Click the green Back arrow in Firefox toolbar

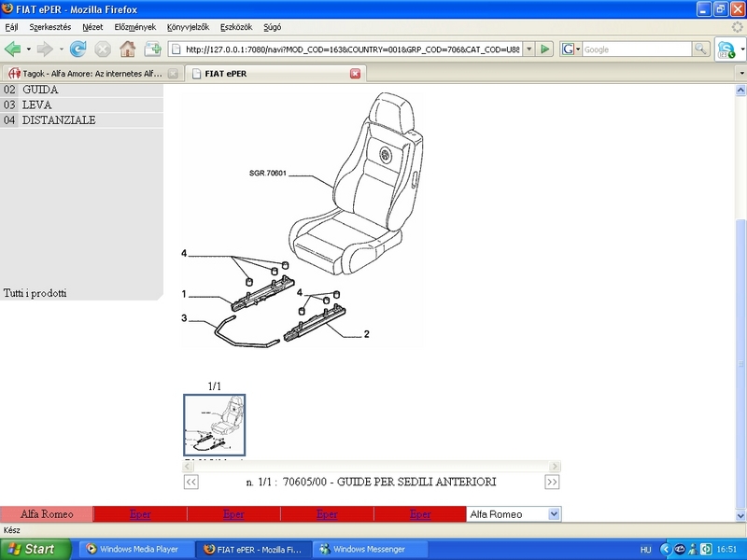[x=13, y=49]
